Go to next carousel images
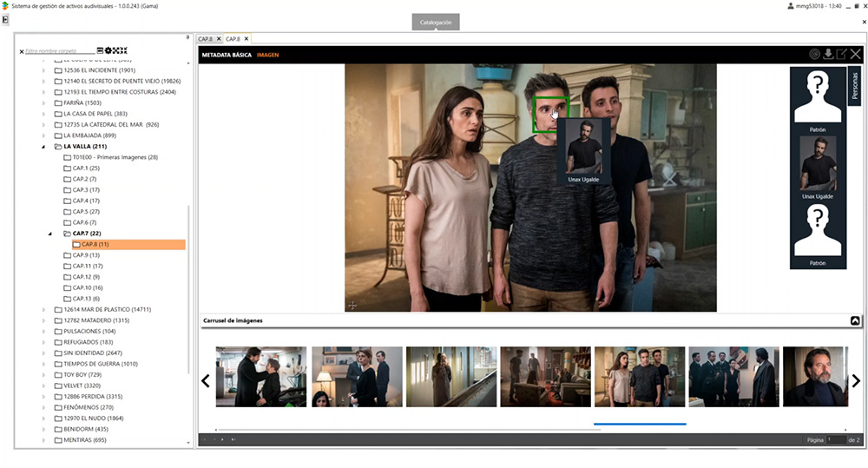 pyautogui.click(x=856, y=380)
